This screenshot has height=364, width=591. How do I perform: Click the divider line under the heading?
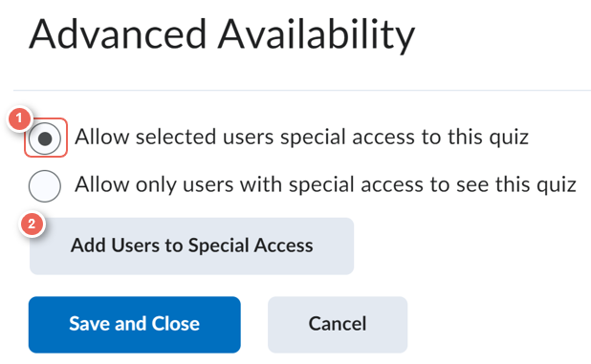click(302, 91)
